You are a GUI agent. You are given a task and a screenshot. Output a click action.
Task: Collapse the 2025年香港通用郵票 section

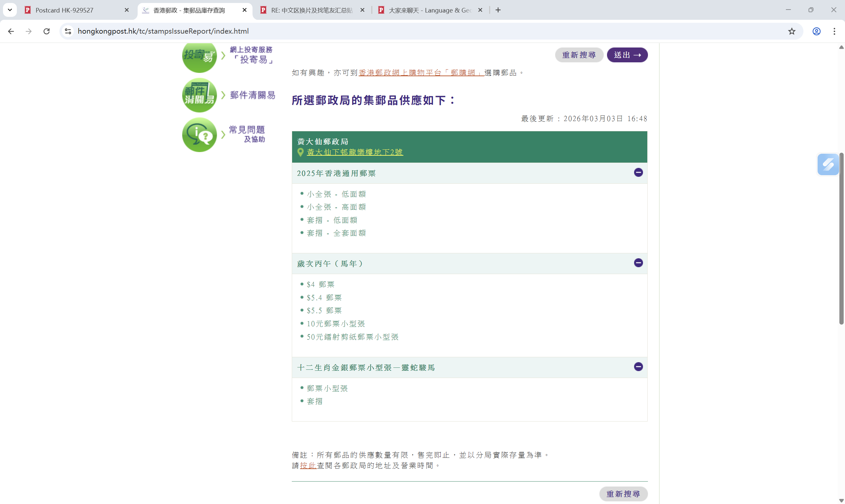pyautogui.click(x=638, y=173)
